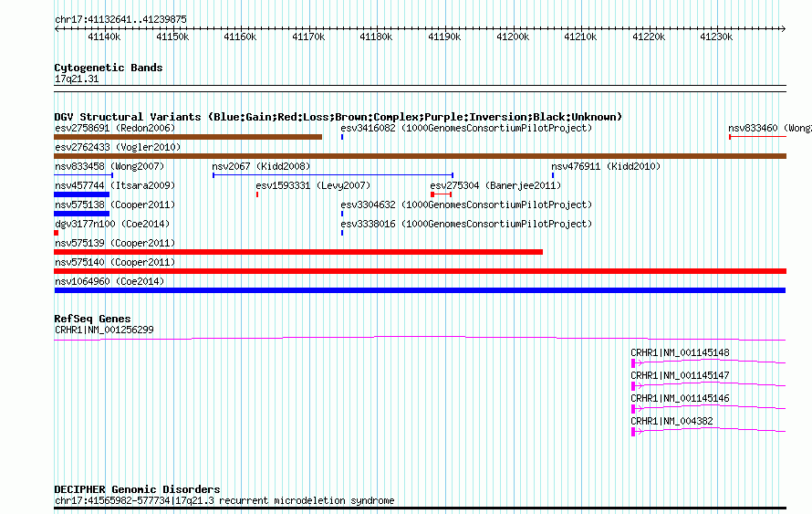Select the magenta exon glyph of NM_001145146
The height and width of the screenshot is (514, 812).
(x=633, y=409)
